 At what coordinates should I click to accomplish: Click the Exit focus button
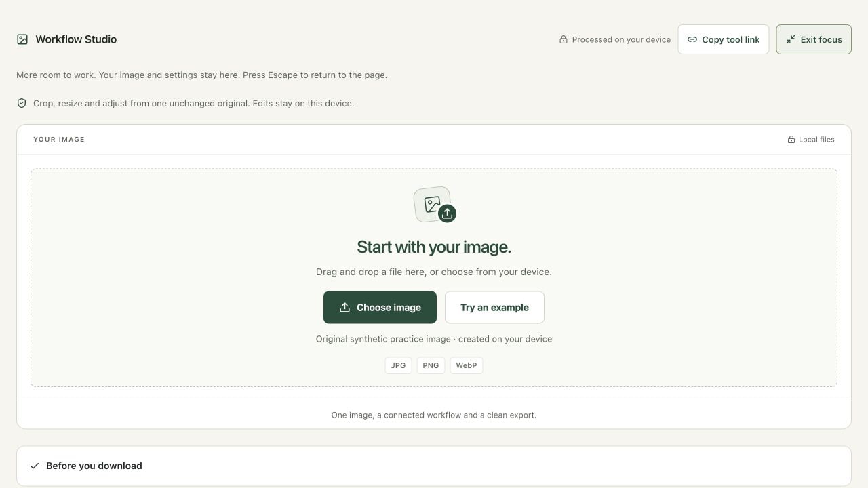[x=814, y=39]
